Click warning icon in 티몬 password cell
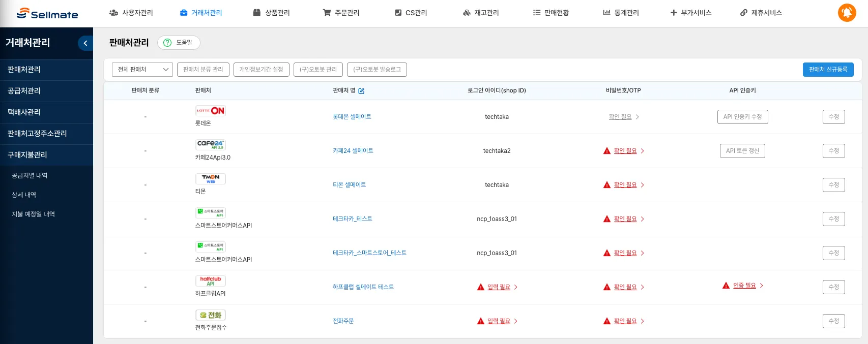 [x=607, y=185]
